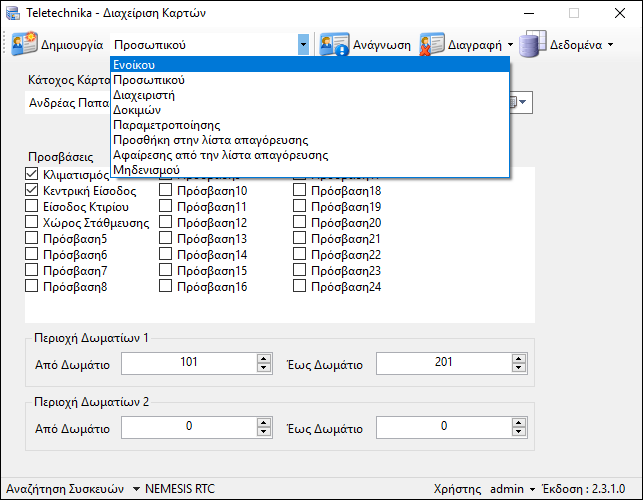This screenshot has height=500, width=643.
Task: Pick Προσθήκη στην λίστα απαγόρευσης option
Action: coord(211,140)
